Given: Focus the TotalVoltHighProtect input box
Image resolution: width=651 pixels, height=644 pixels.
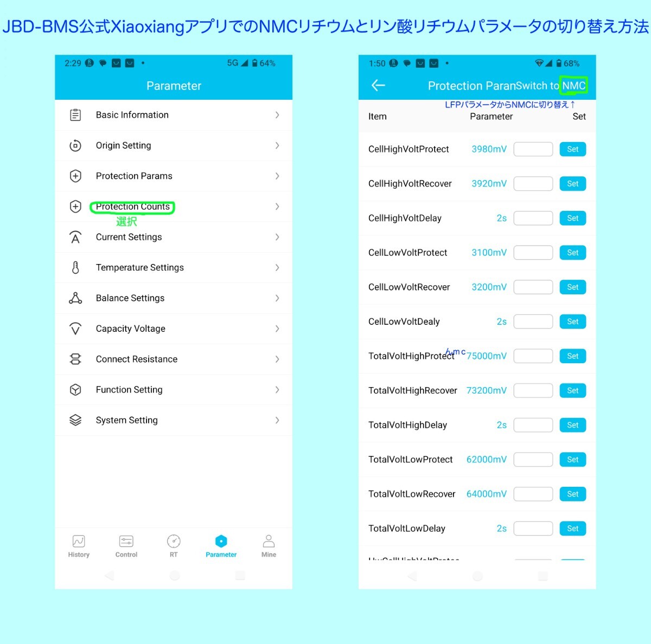Looking at the screenshot, I should point(533,356).
